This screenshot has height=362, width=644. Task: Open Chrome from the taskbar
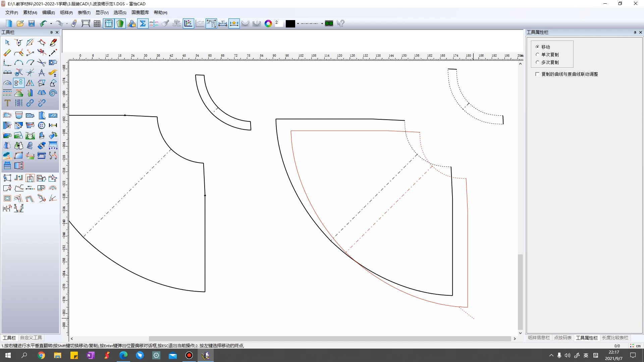click(41, 355)
